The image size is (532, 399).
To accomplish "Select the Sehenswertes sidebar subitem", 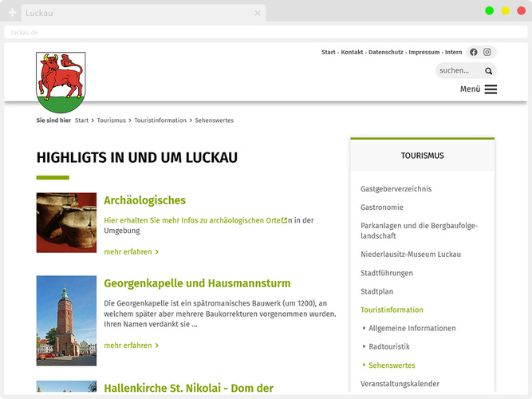I will click(x=392, y=365).
